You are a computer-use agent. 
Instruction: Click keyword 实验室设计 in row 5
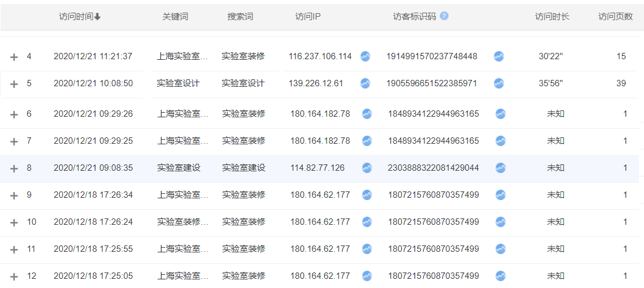point(178,83)
